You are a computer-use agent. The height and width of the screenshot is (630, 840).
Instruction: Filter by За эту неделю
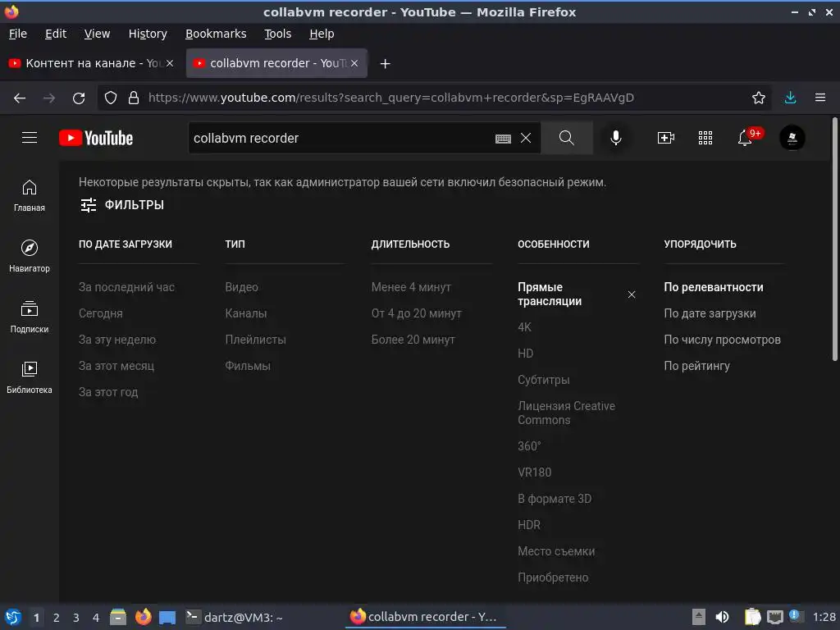tap(117, 340)
